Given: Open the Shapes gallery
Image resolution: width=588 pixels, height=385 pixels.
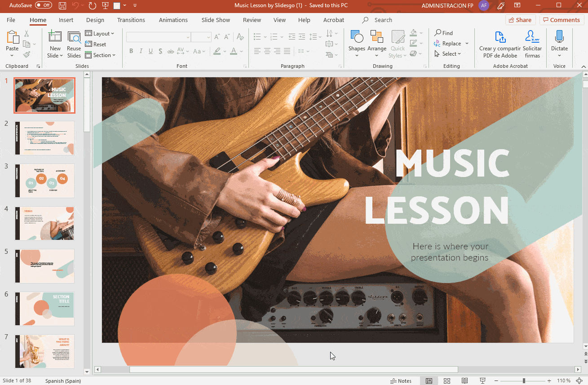Looking at the screenshot, I should point(357,38).
